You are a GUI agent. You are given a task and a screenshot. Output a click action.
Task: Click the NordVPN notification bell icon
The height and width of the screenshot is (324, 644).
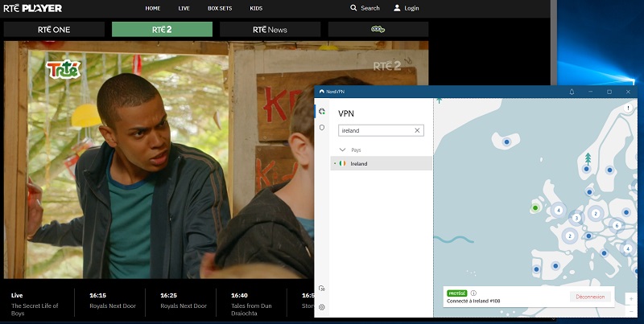tap(572, 92)
